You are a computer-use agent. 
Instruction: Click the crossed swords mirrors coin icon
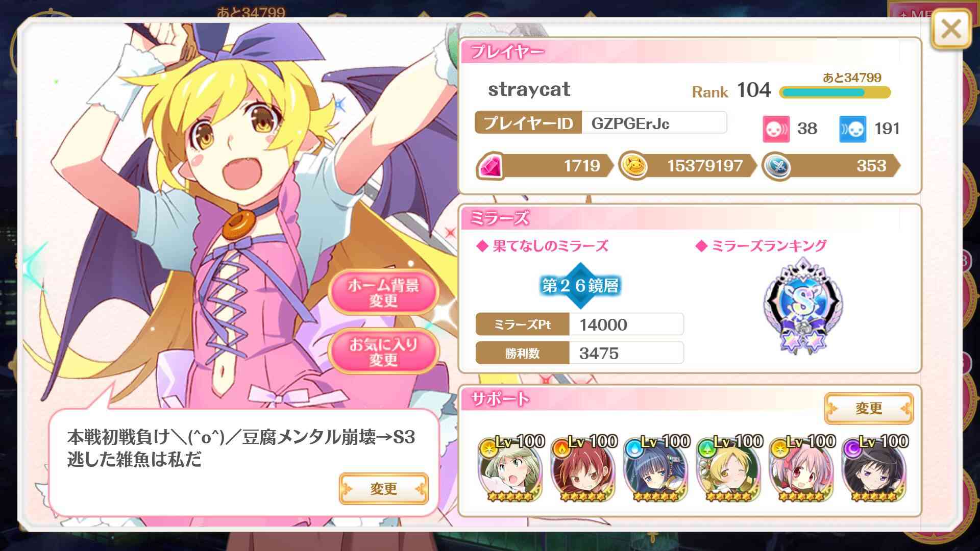pyautogui.click(x=777, y=166)
